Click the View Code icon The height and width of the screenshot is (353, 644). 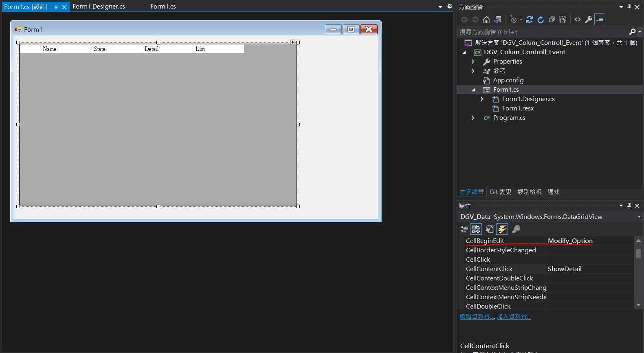pyautogui.click(x=578, y=20)
